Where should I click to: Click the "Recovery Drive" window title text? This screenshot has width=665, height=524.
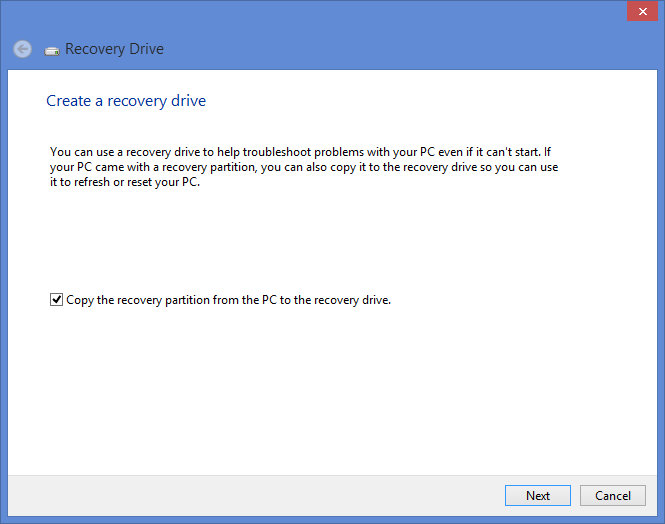(x=114, y=49)
